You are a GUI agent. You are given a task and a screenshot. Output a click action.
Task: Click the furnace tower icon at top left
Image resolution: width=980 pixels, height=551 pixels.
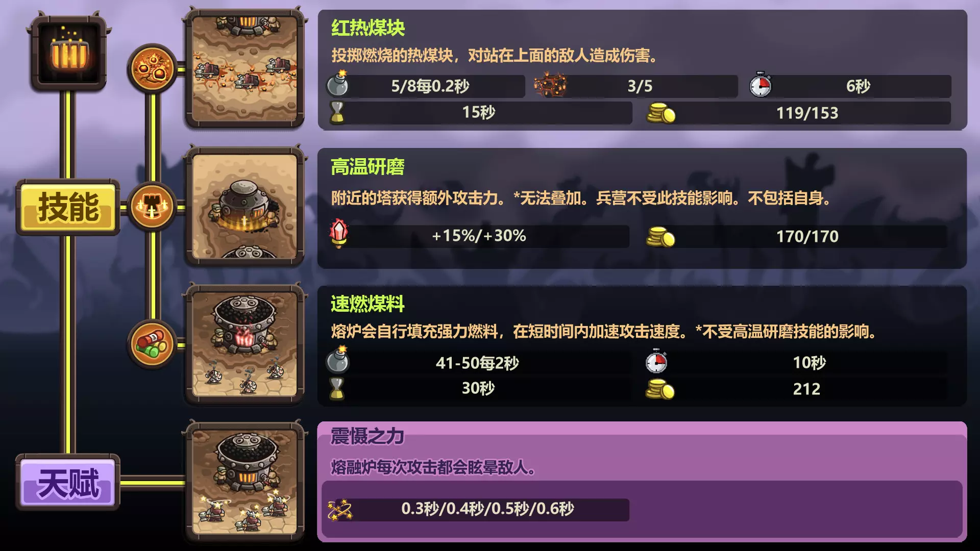coord(68,54)
